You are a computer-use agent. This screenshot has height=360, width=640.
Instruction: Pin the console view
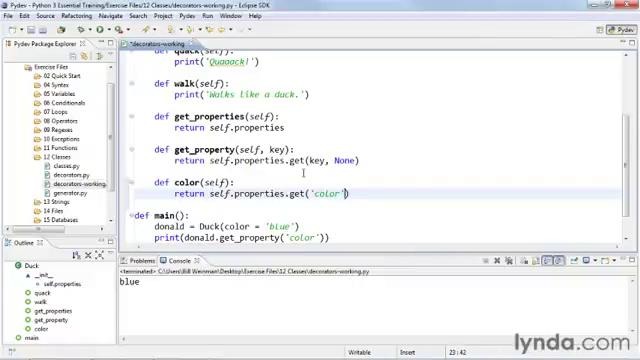coord(574,260)
